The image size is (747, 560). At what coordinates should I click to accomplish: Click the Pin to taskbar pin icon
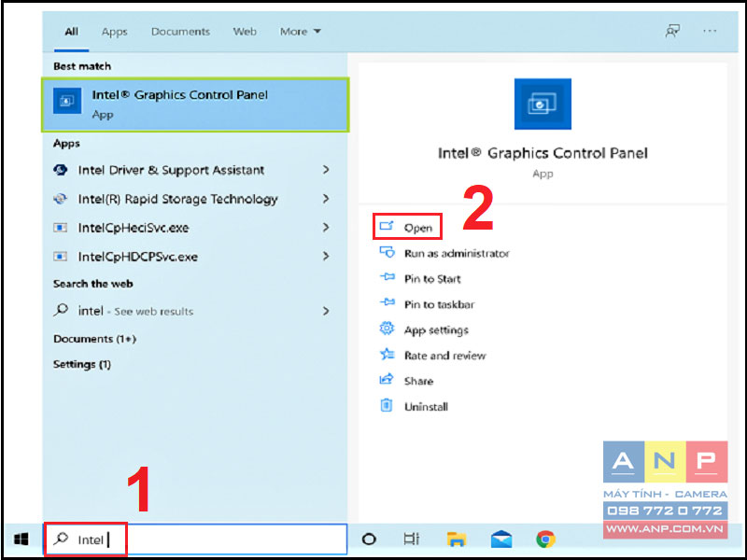387,302
